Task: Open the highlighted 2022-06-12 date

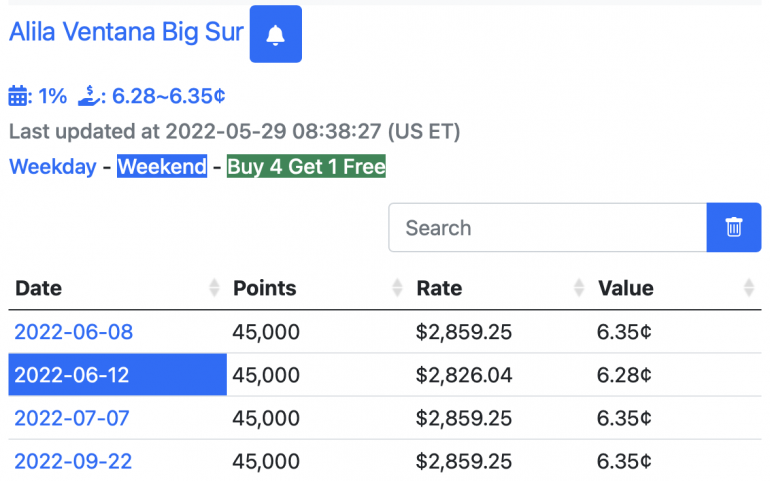Action: point(72,375)
